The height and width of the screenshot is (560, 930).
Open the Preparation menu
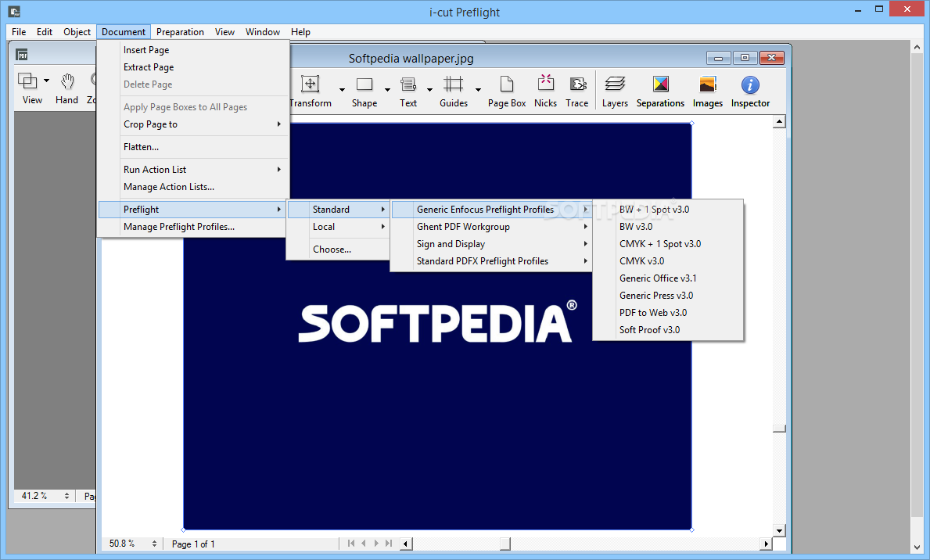coord(181,32)
